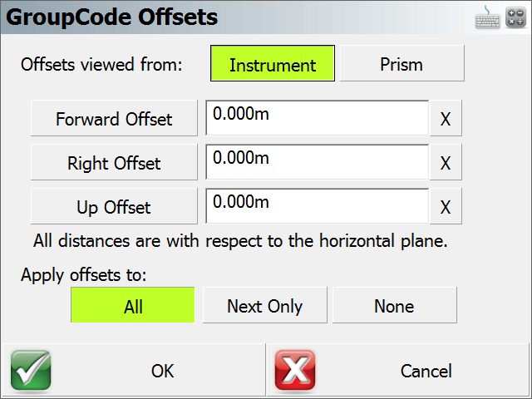Dismiss dialog using the Cancel label
The image size is (532, 399).
426,372
